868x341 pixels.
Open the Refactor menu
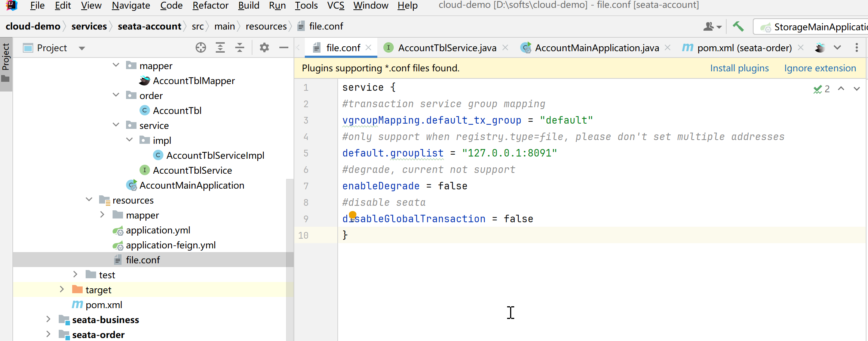[x=211, y=6]
